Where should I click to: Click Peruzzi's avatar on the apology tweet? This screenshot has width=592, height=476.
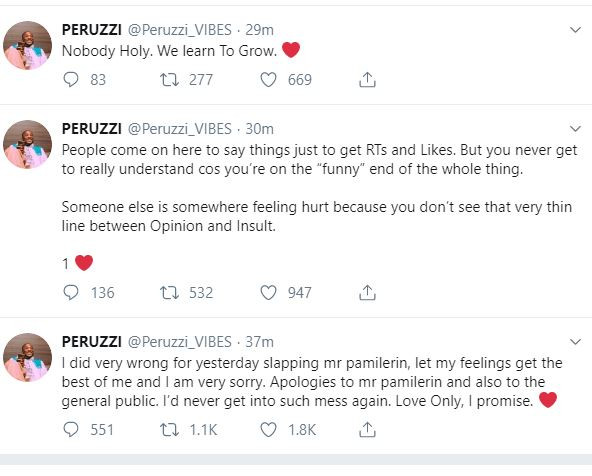pos(28,357)
